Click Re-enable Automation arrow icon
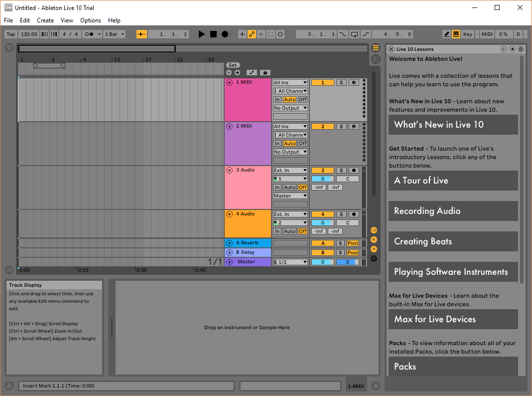 261,34
